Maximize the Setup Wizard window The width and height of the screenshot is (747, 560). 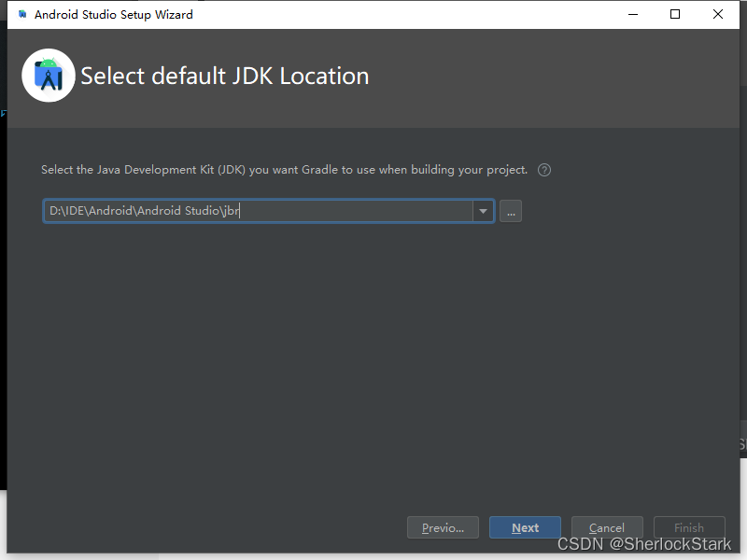pyautogui.click(x=675, y=14)
